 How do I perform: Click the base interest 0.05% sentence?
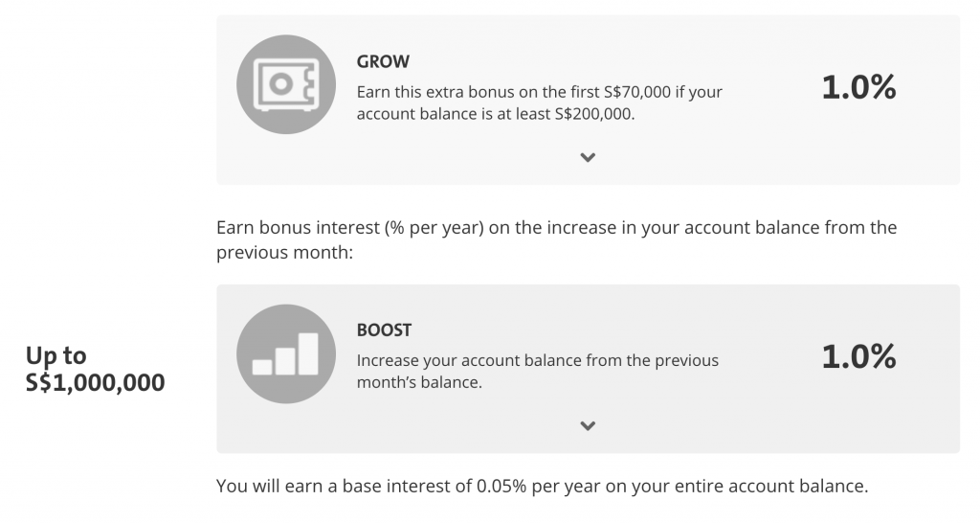542,486
